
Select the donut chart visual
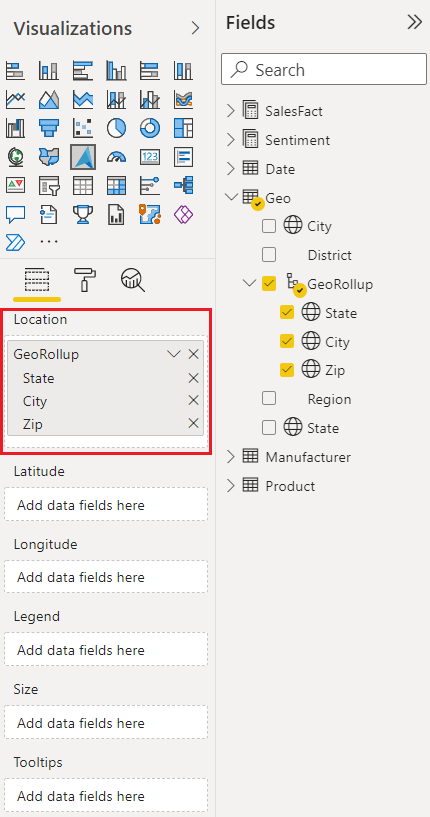pyautogui.click(x=150, y=128)
